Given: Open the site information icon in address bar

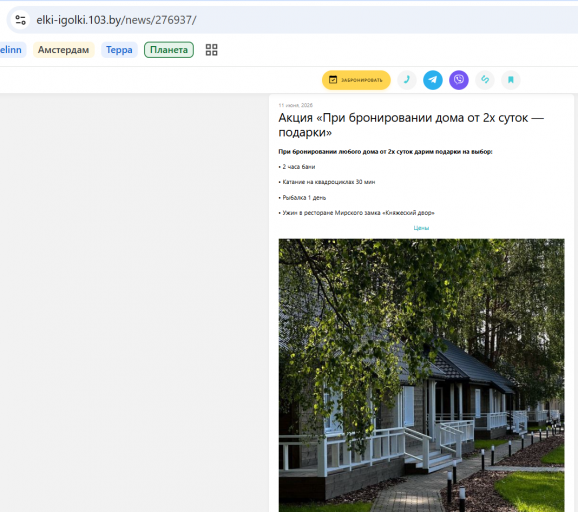Looking at the screenshot, I should click(20, 20).
